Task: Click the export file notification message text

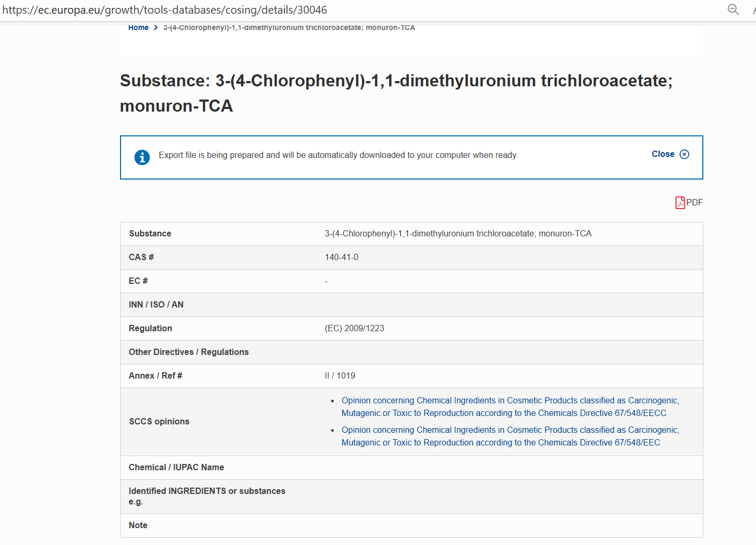Action: click(x=338, y=155)
